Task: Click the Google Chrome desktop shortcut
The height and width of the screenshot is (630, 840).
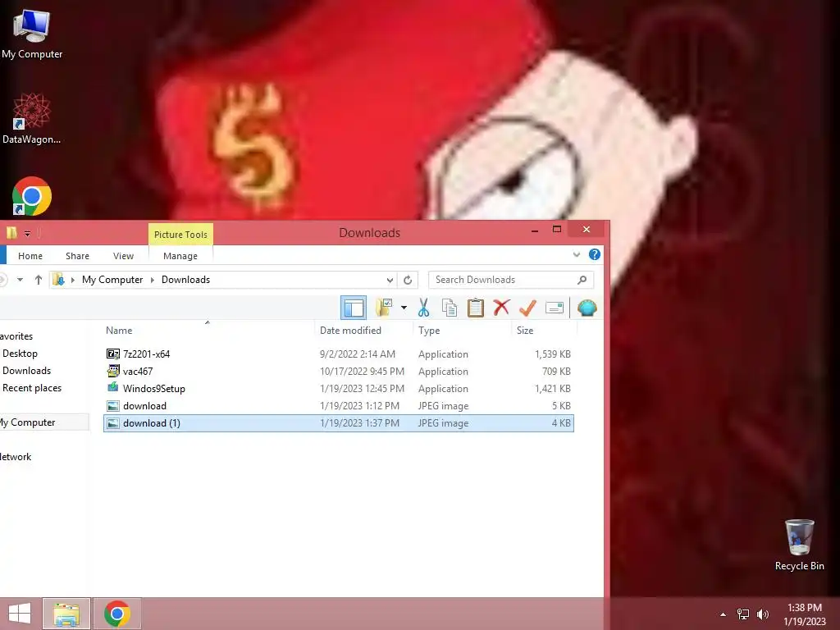Action: pyautogui.click(x=32, y=196)
